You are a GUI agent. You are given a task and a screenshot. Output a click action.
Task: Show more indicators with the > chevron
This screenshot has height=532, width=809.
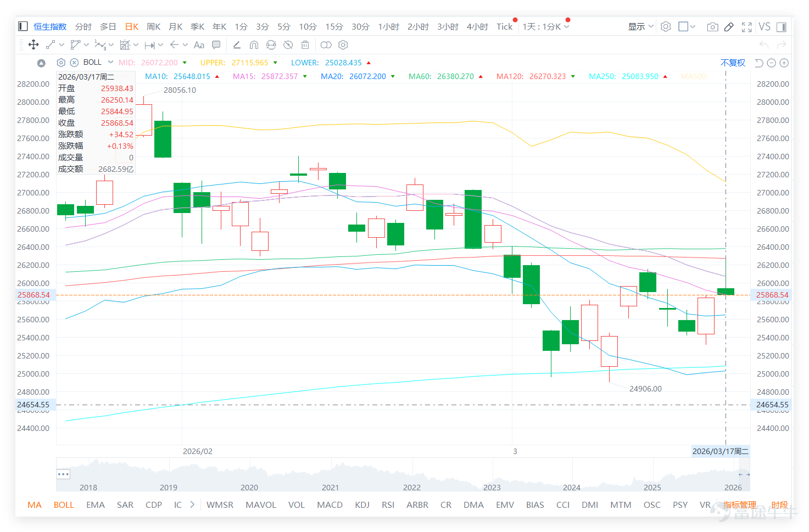(192, 505)
